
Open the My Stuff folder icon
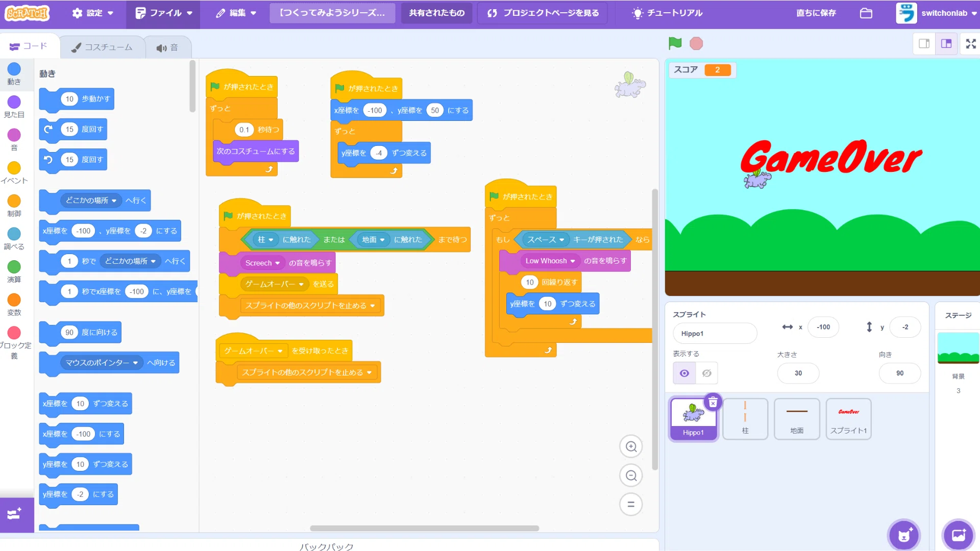[x=866, y=13]
